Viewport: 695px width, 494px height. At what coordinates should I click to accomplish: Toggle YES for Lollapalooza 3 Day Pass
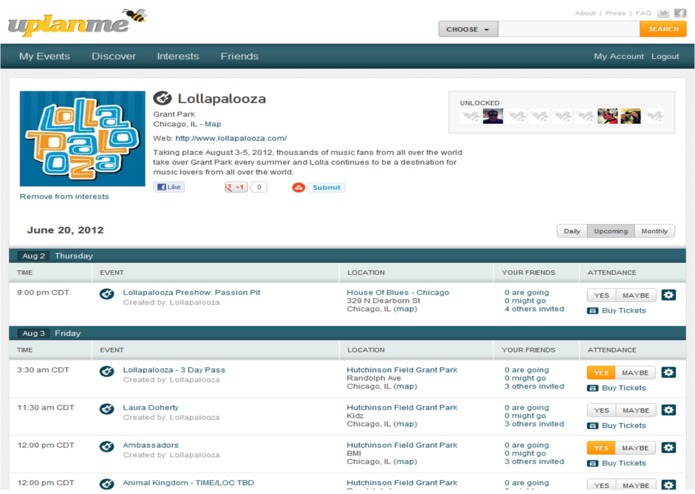601,373
